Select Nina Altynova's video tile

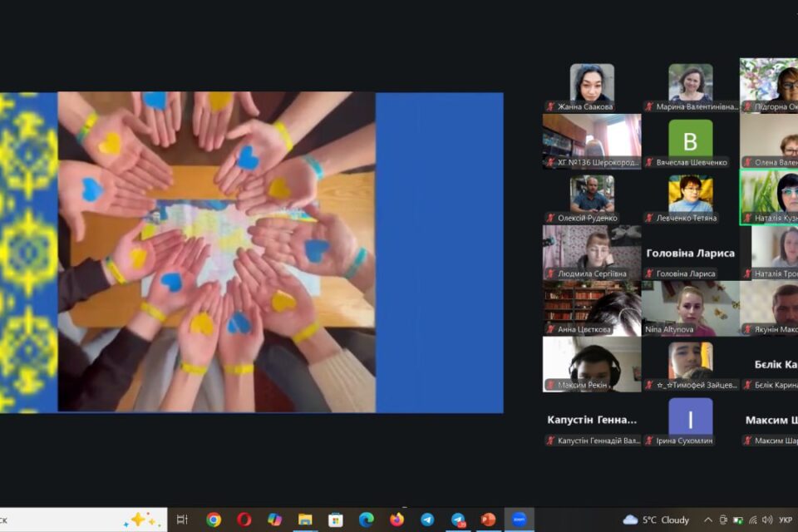coord(691,308)
